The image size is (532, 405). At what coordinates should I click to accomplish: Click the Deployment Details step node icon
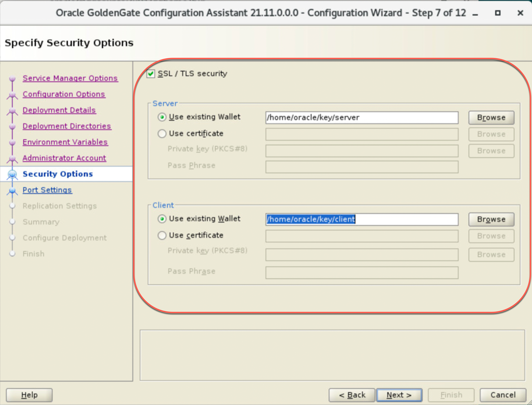12,111
